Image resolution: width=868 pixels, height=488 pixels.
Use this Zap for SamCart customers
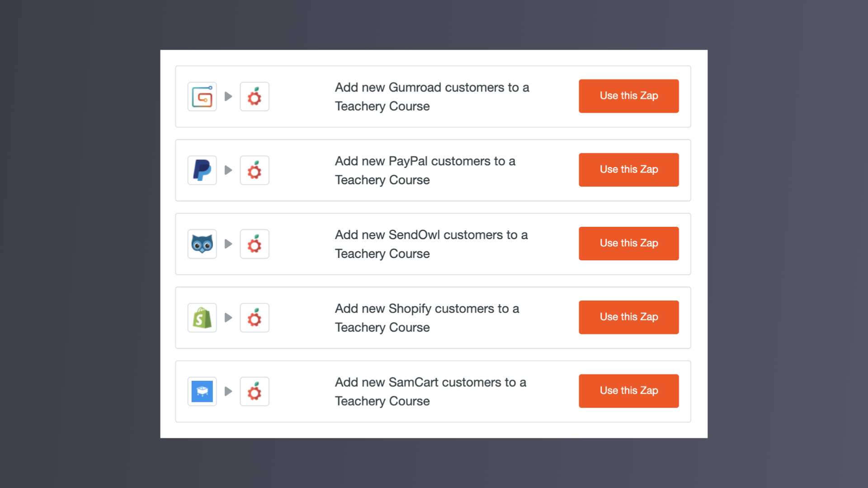(x=628, y=391)
